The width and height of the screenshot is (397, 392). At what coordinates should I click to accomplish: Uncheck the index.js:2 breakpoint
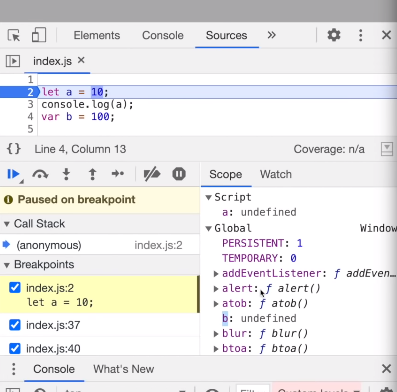[15, 287]
